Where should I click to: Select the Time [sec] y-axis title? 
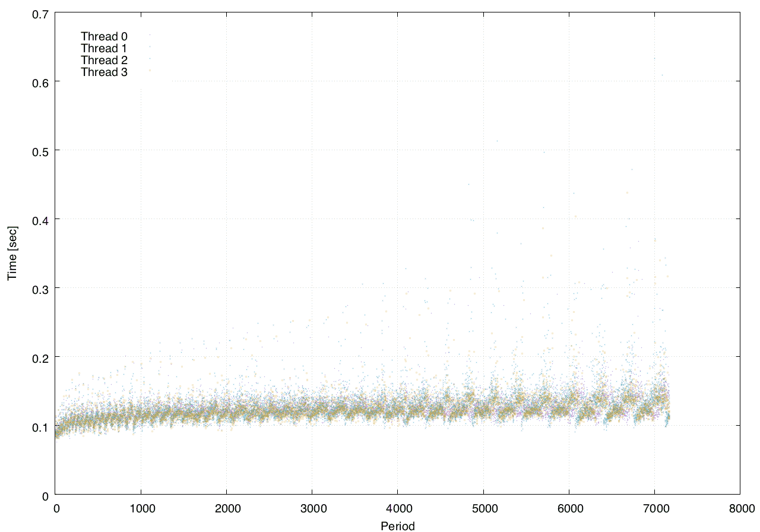[12, 254]
